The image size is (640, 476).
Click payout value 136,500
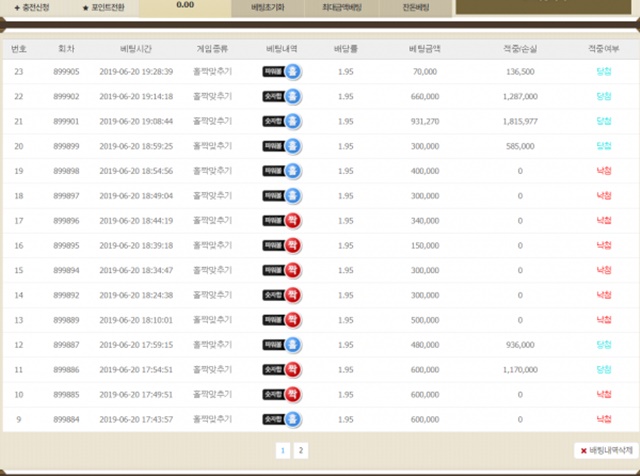tap(520, 72)
